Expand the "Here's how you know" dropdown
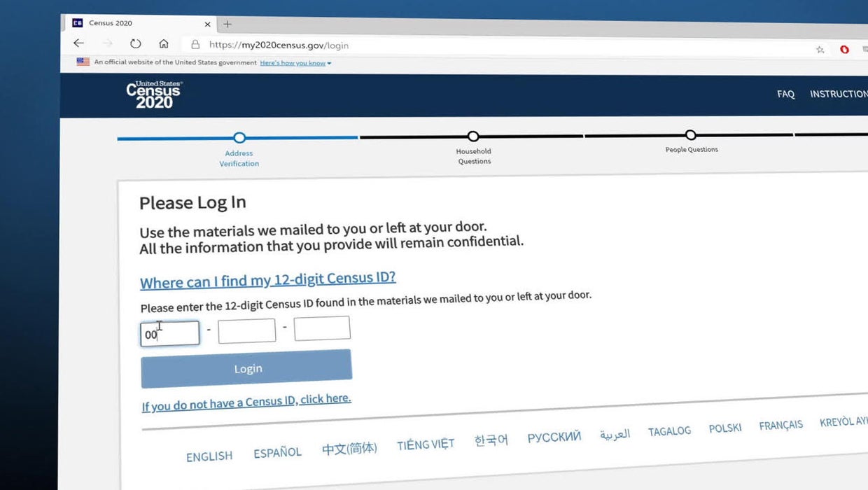868x490 pixels. [x=295, y=63]
